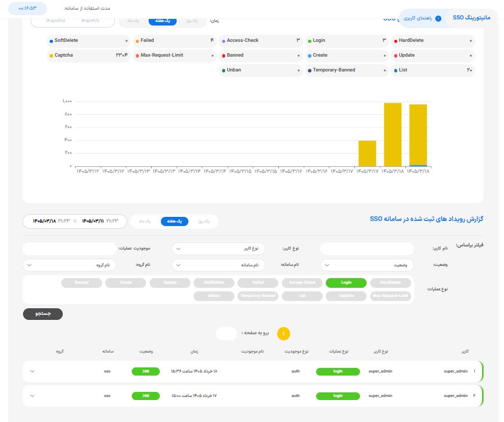504x422 pixels.
Task: Select the Login operation filter chip
Action: (x=346, y=283)
